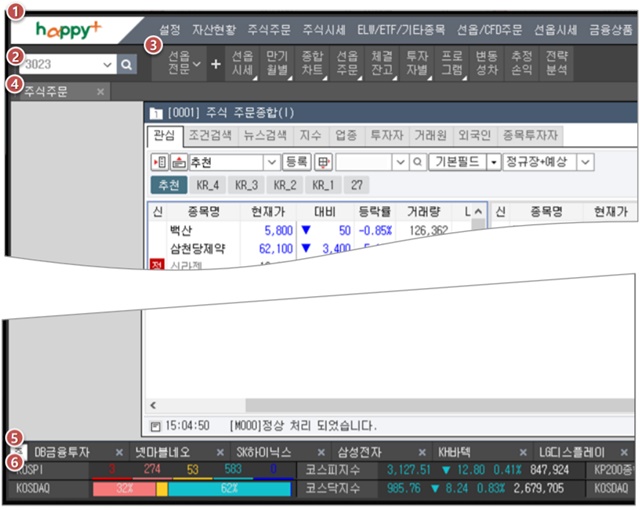The height and width of the screenshot is (510, 640).
Task: Open 추정손익 toolbar button
Action: pyautogui.click(x=522, y=63)
